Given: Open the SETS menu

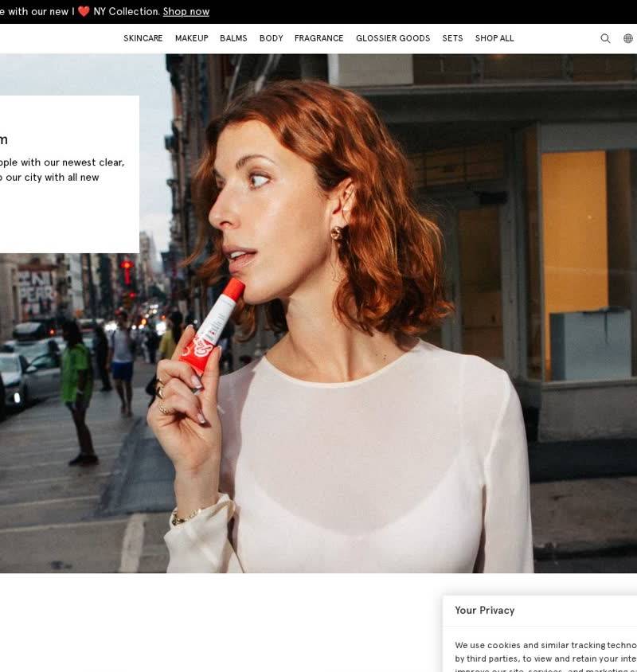Looking at the screenshot, I should point(453,38).
